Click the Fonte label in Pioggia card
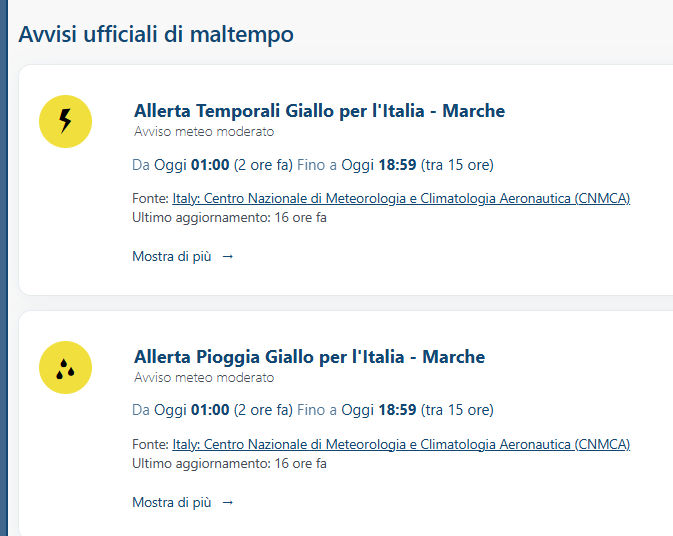This screenshot has height=536, width=673. coord(150,445)
